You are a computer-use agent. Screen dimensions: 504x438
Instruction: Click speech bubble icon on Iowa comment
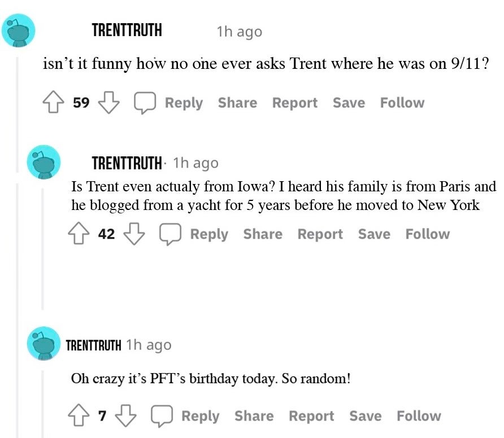tap(170, 234)
